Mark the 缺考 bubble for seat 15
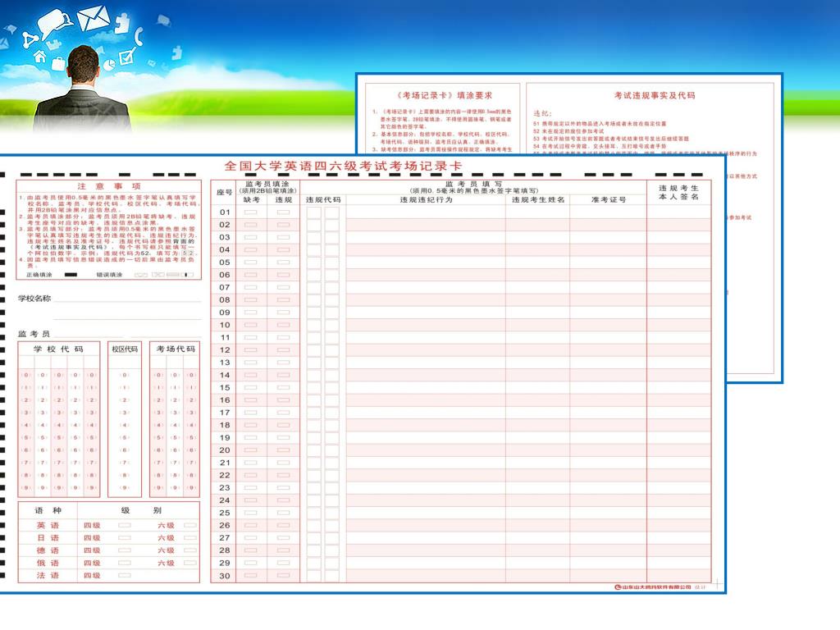The width and height of the screenshot is (840, 630). click(x=250, y=387)
